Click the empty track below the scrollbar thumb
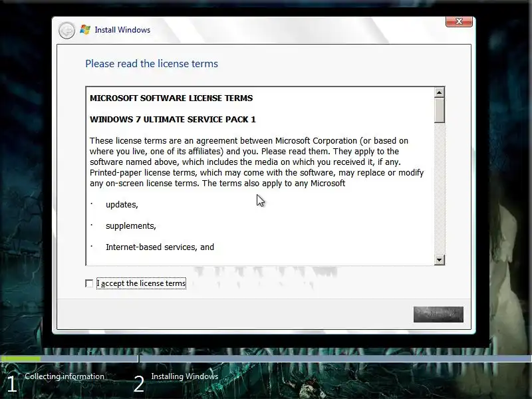 click(440, 189)
